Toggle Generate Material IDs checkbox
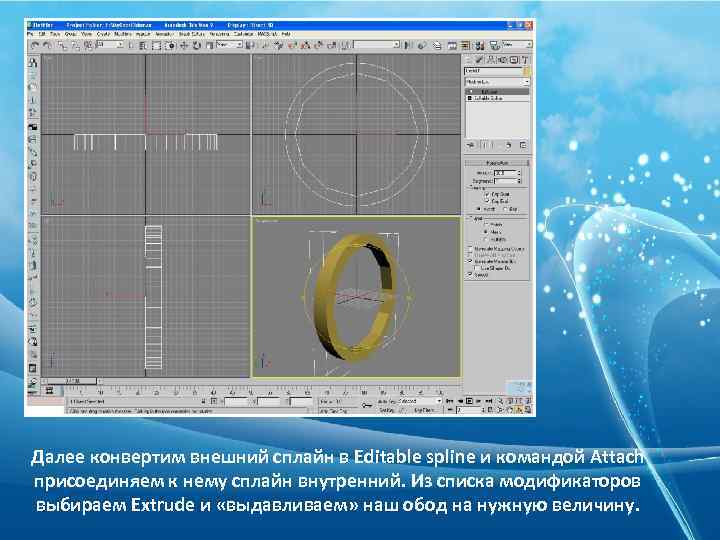This screenshot has width=720, height=540. pos(470,261)
